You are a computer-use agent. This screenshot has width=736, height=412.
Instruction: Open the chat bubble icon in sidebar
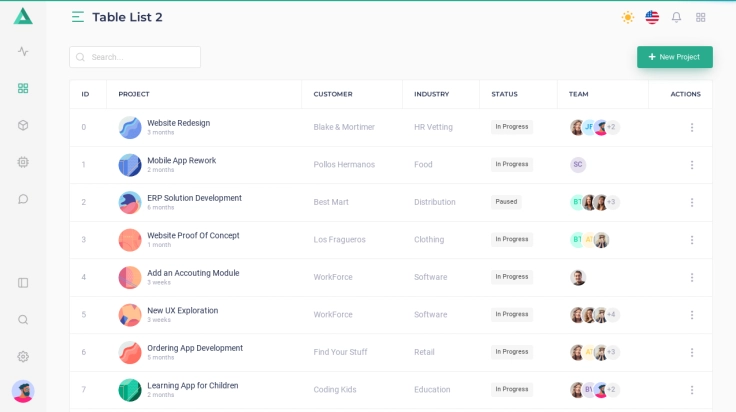click(23, 199)
